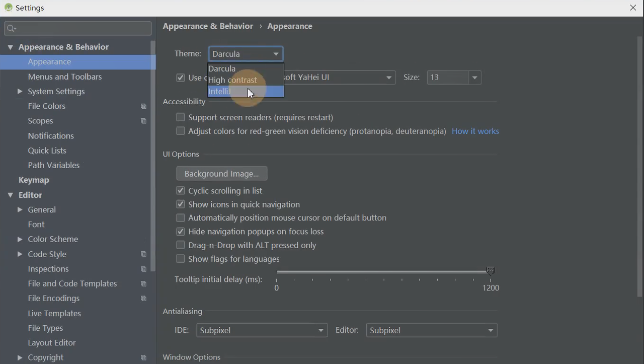This screenshot has height=364, width=644.
Task: Click the project-level icon beside Scopes
Action: pyautogui.click(x=143, y=121)
